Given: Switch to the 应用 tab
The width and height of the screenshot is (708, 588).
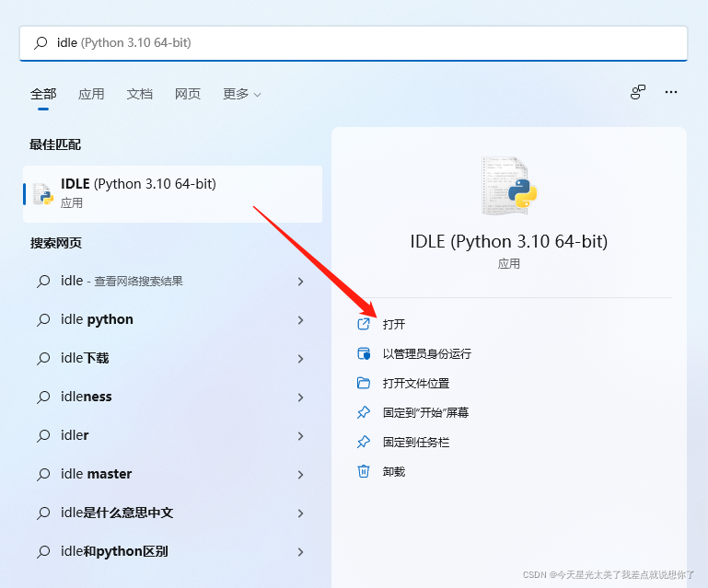Looking at the screenshot, I should coord(91,94).
